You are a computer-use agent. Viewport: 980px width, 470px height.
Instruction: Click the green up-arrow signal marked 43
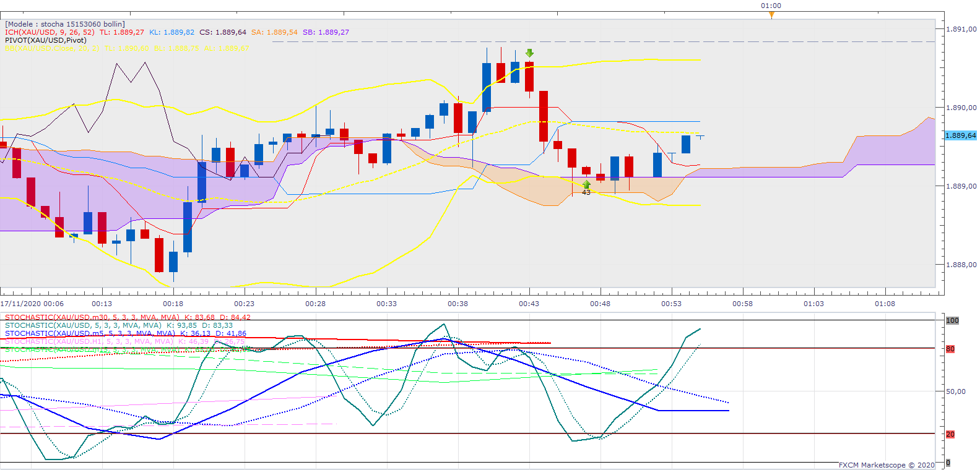pos(586,184)
